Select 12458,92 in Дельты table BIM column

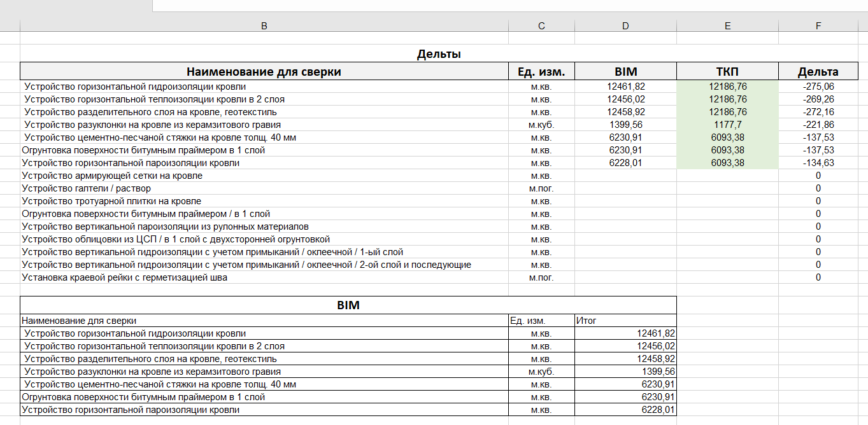pos(625,112)
